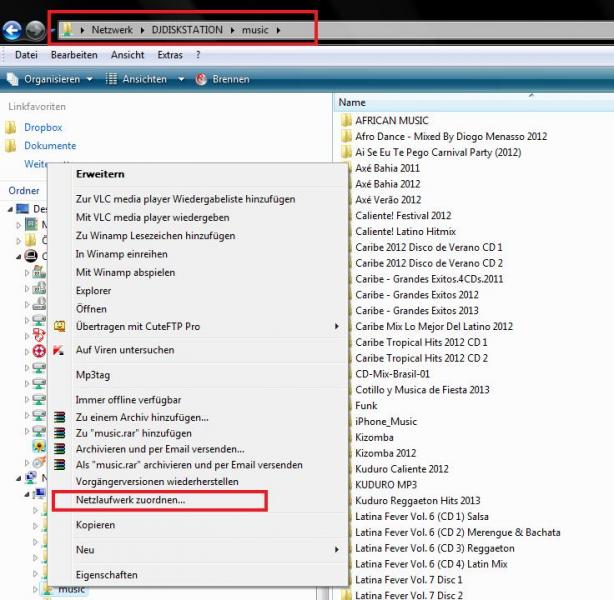Click the Brennen disc icon in toolbar

(201, 79)
